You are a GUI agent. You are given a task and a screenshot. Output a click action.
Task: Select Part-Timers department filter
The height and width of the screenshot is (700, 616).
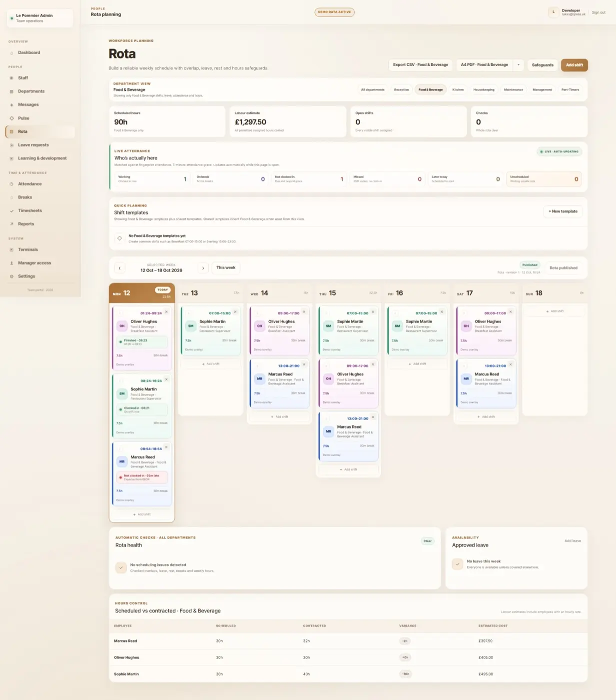[570, 90]
